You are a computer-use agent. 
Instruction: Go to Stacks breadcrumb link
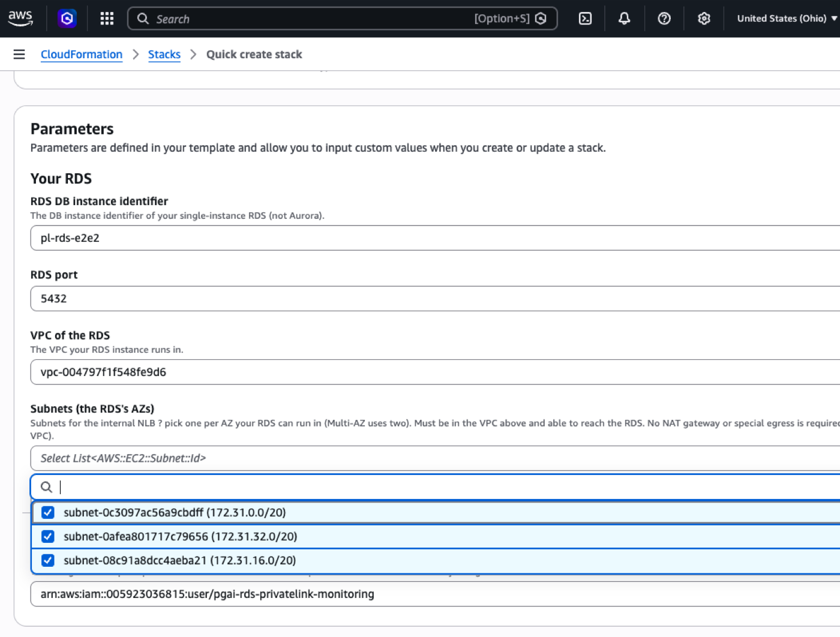click(x=164, y=55)
